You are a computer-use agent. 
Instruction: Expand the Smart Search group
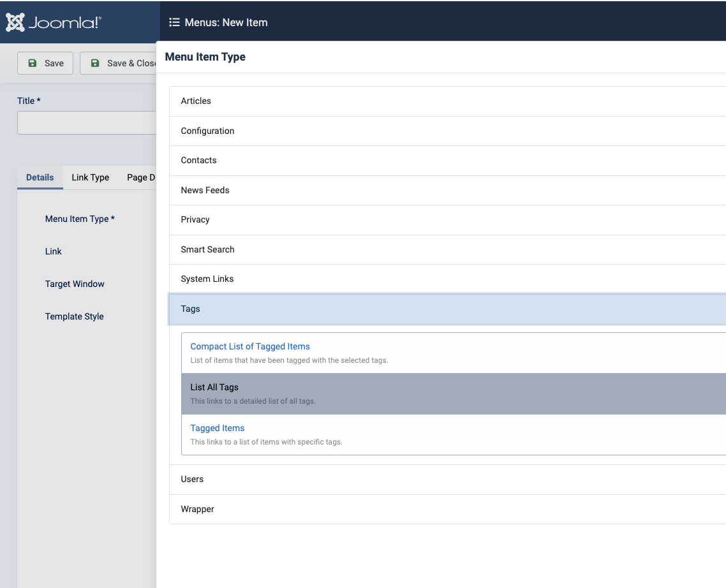(x=448, y=249)
